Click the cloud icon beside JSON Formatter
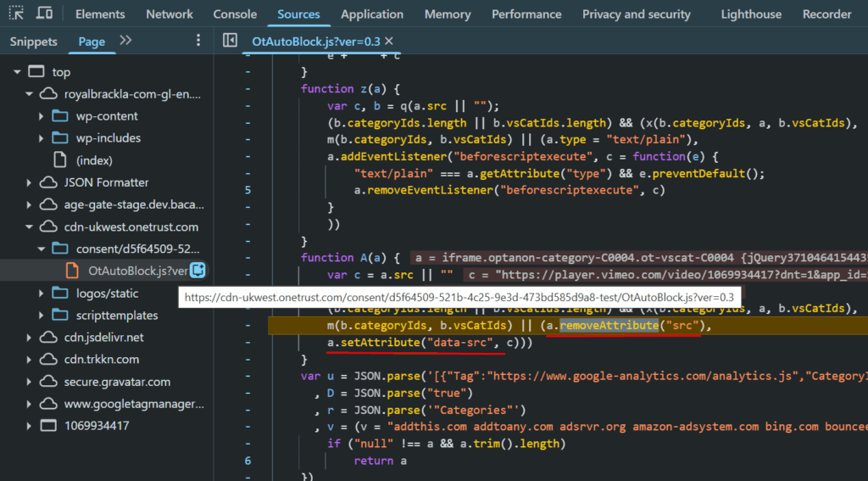This screenshot has width=868, height=481. (47, 182)
